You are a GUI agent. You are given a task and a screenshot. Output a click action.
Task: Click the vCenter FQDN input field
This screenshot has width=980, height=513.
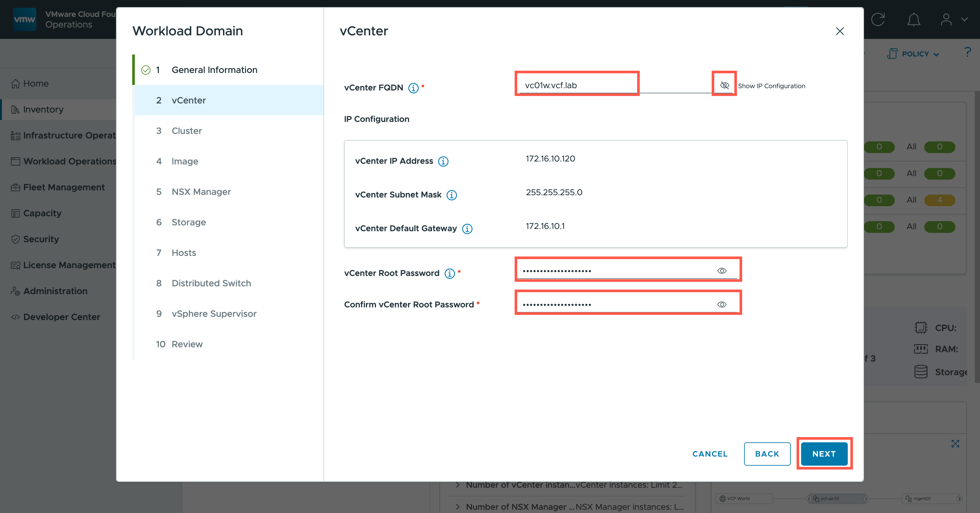tap(576, 85)
